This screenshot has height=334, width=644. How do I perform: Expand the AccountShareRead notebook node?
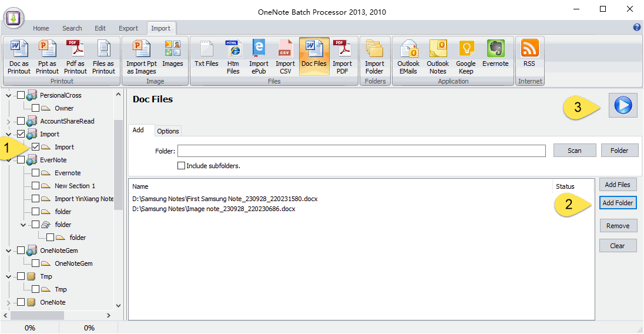point(8,121)
